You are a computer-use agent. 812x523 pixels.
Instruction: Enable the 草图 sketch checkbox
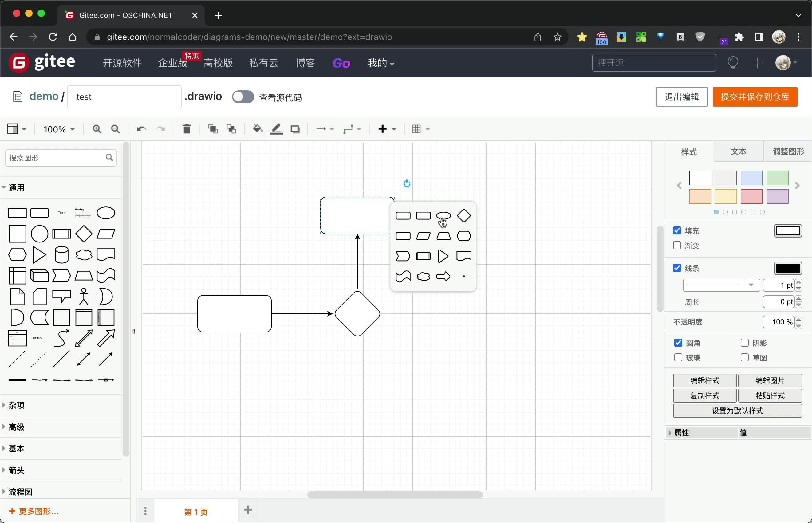pos(744,357)
